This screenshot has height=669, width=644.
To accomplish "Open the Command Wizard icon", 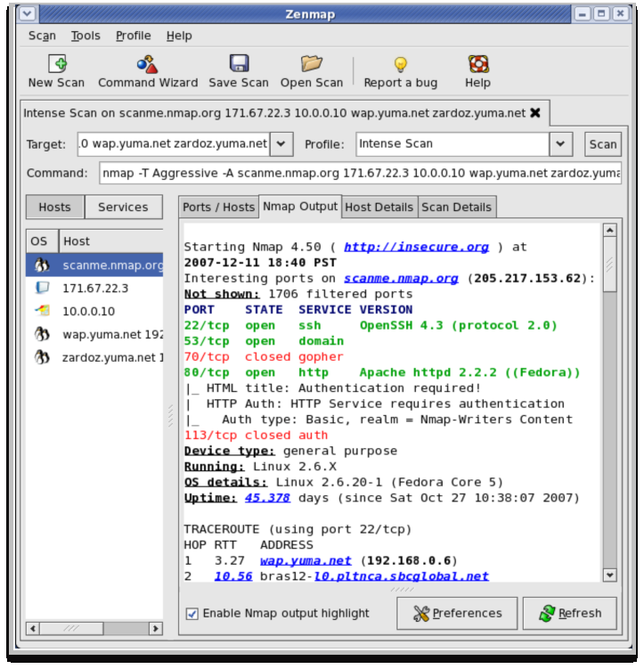I will [x=148, y=64].
